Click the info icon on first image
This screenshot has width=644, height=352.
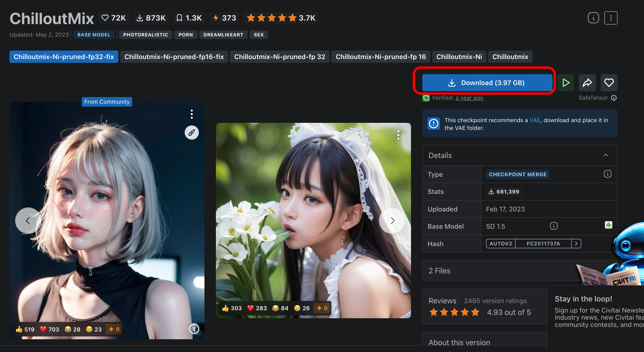pos(194,329)
